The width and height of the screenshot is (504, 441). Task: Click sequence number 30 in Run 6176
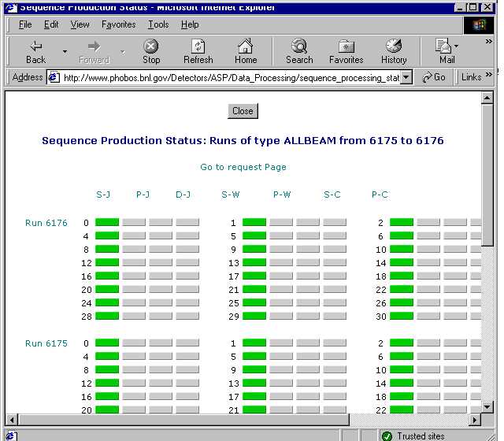[381, 317]
